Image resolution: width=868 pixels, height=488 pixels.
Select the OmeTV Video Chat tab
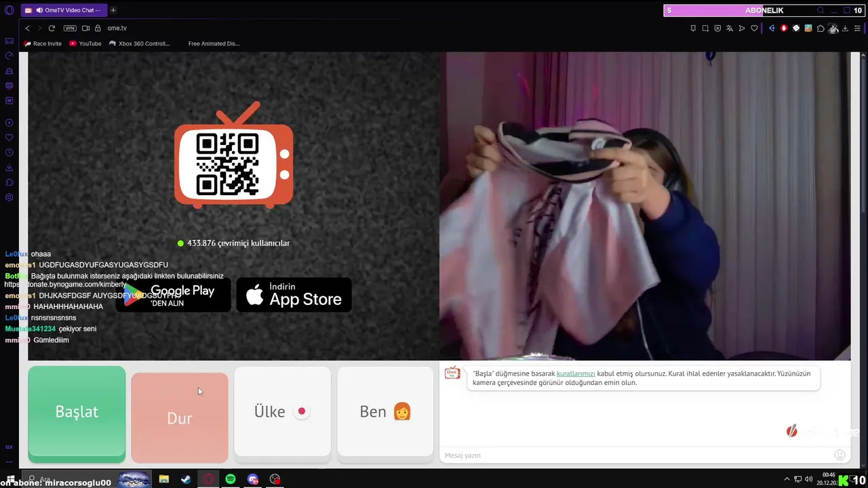(64, 10)
